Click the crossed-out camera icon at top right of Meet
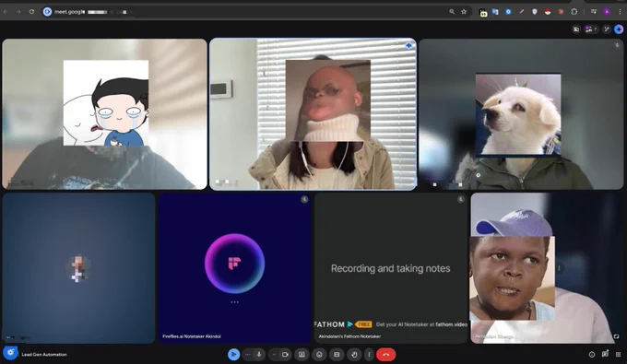Viewport: 627px width, 364px height. (576, 29)
